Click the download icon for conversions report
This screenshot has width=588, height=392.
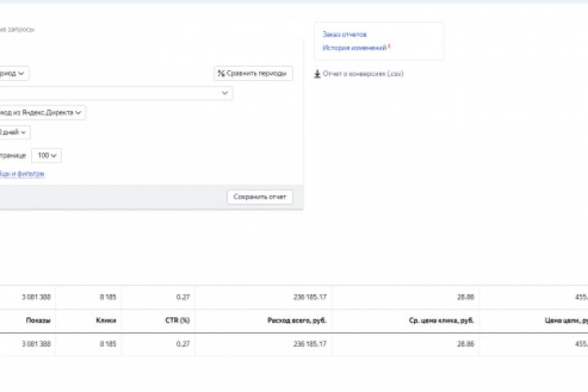pyautogui.click(x=317, y=74)
